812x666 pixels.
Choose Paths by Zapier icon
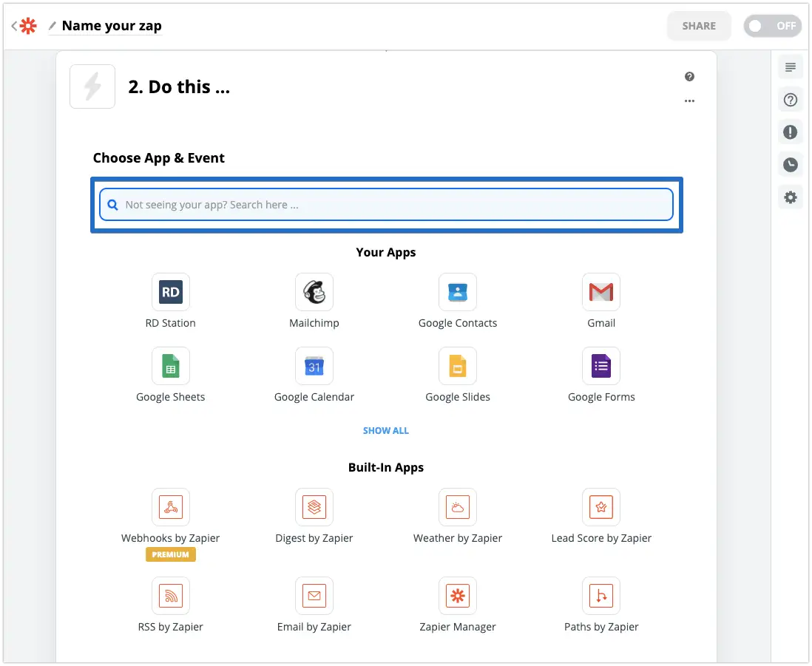pyautogui.click(x=601, y=596)
